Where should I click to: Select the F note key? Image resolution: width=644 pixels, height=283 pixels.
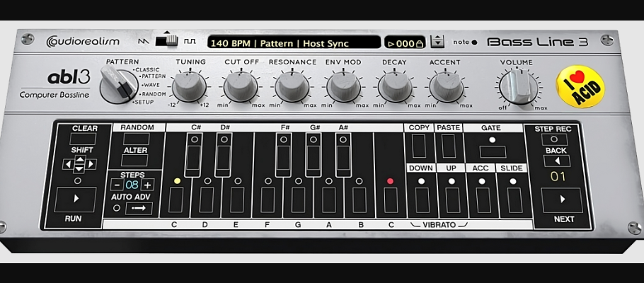[x=268, y=200]
